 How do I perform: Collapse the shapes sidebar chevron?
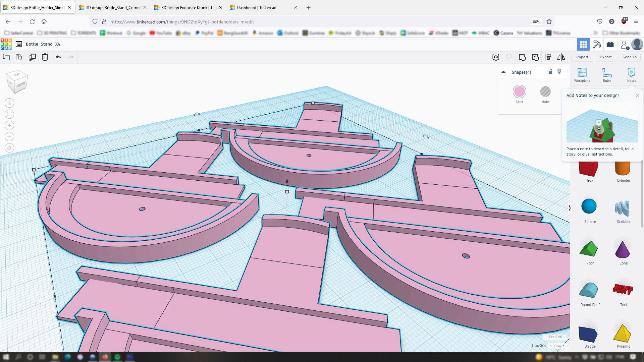(x=569, y=208)
